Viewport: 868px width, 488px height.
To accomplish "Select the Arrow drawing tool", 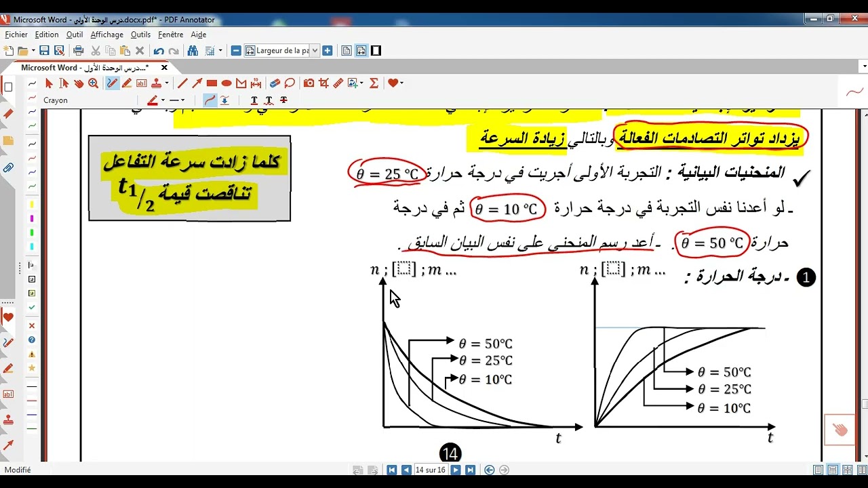I will (197, 83).
